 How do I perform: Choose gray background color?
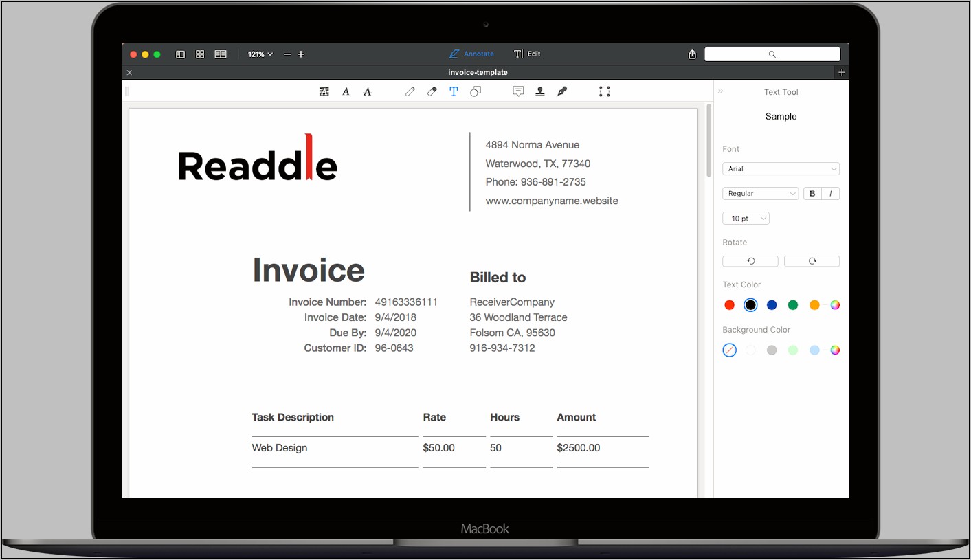coord(772,350)
